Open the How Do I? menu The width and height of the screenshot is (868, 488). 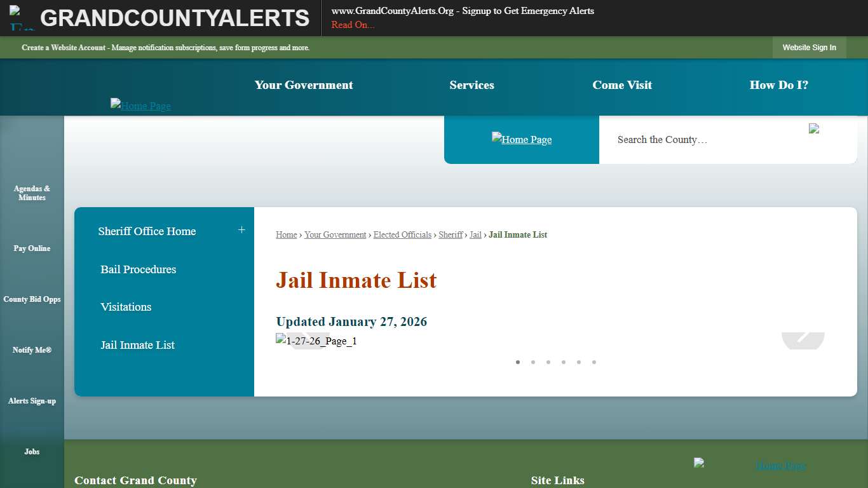(x=778, y=85)
